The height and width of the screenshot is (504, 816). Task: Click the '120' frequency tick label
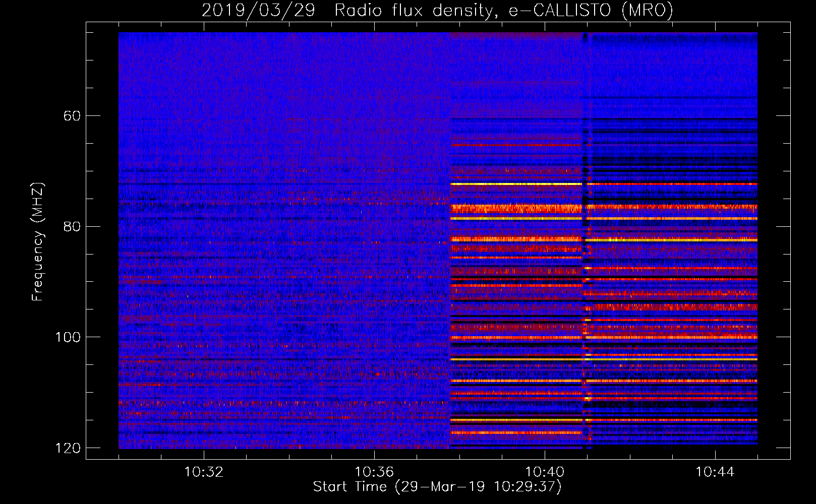tap(68, 448)
